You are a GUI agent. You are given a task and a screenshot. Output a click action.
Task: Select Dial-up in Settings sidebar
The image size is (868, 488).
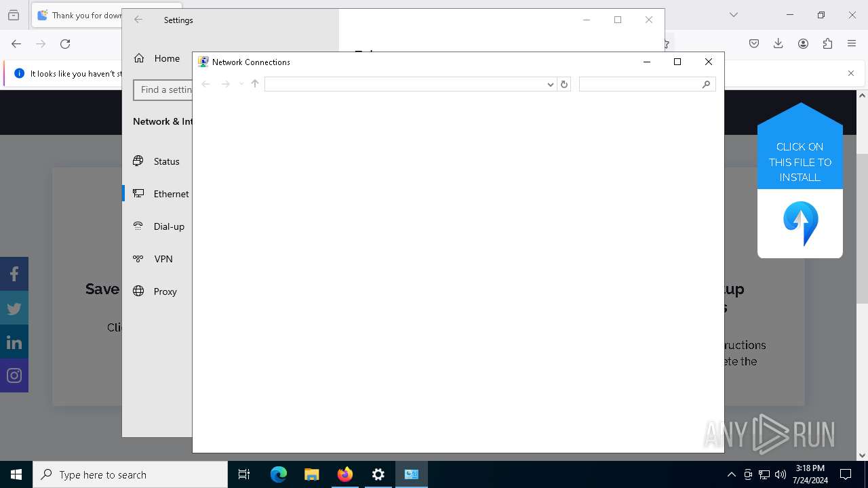tap(157, 226)
